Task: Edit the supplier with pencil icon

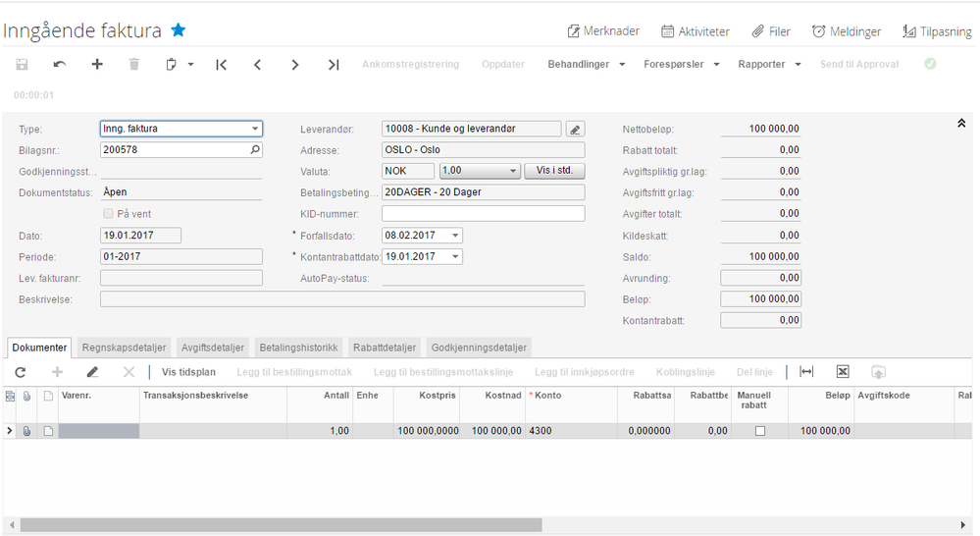Action: click(575, 130)
